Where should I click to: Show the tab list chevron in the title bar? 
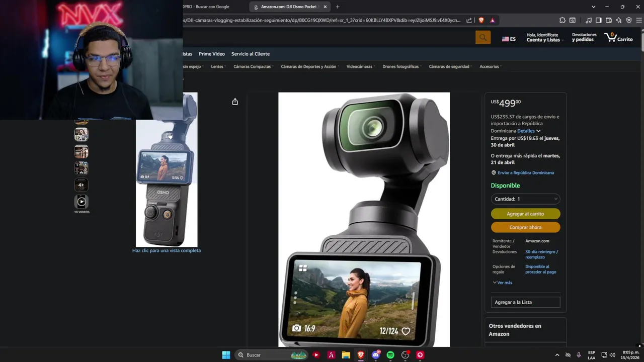click(x=593, y=7)
